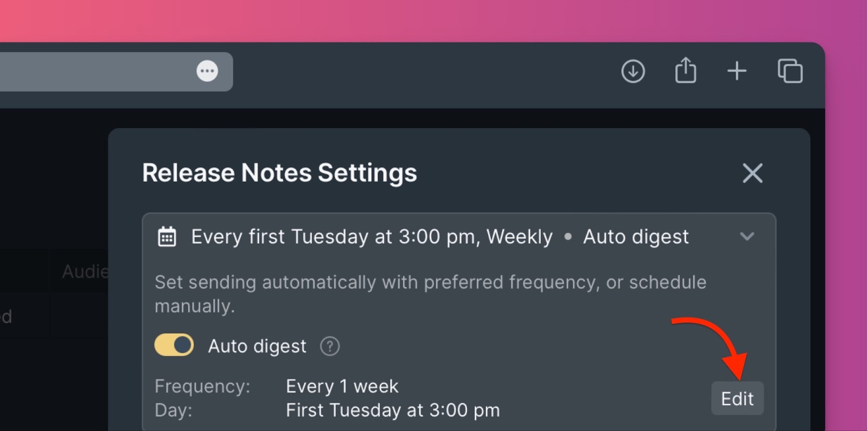Click the Audience column header behind dialog
Screen dimensions: 868x431
point(85,271)
